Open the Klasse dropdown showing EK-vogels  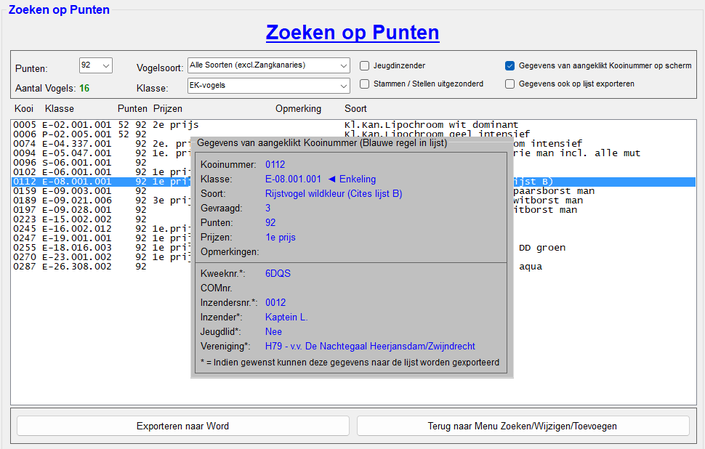coord(268,87)
